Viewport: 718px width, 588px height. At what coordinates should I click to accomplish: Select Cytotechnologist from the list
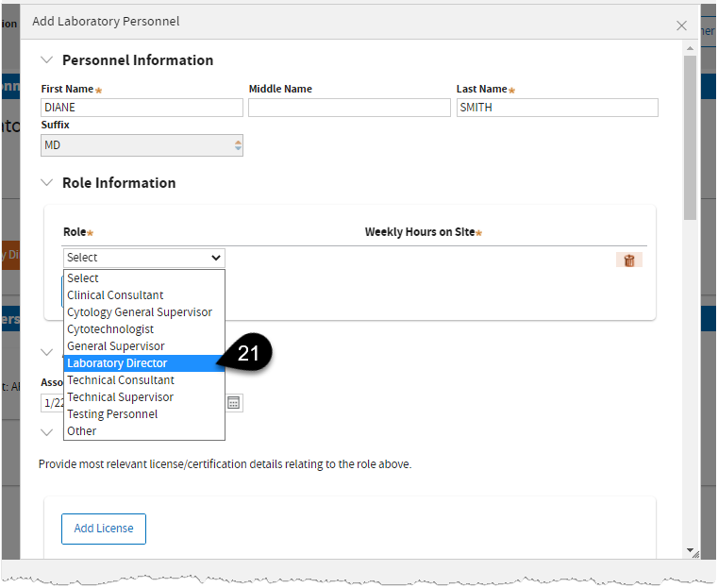point(110,329)
